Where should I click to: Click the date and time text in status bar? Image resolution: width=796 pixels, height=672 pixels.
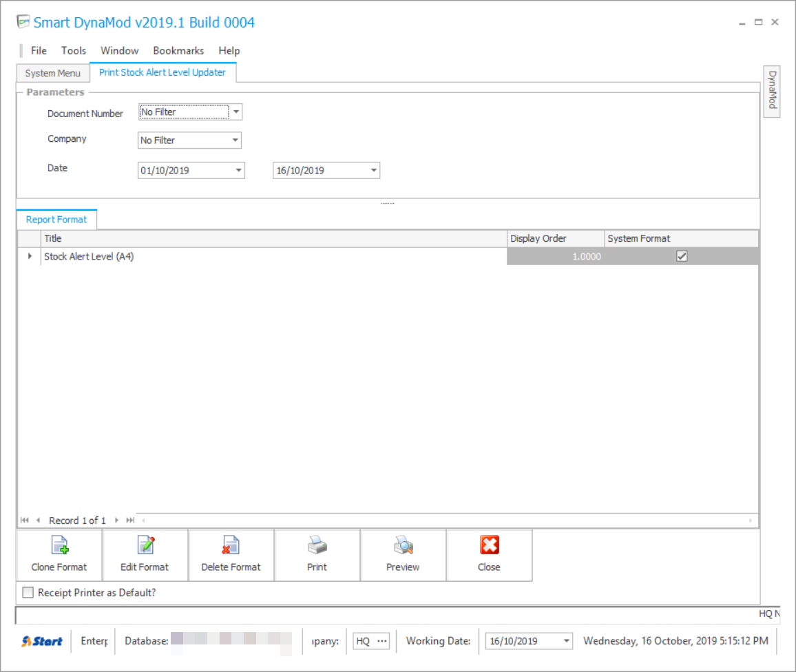tap(675, 641)
